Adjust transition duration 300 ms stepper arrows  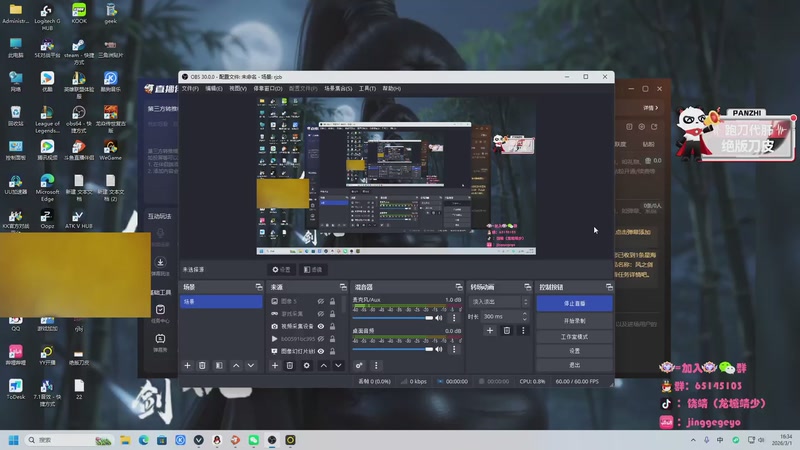pyautogui.click(x=524, y=317)
